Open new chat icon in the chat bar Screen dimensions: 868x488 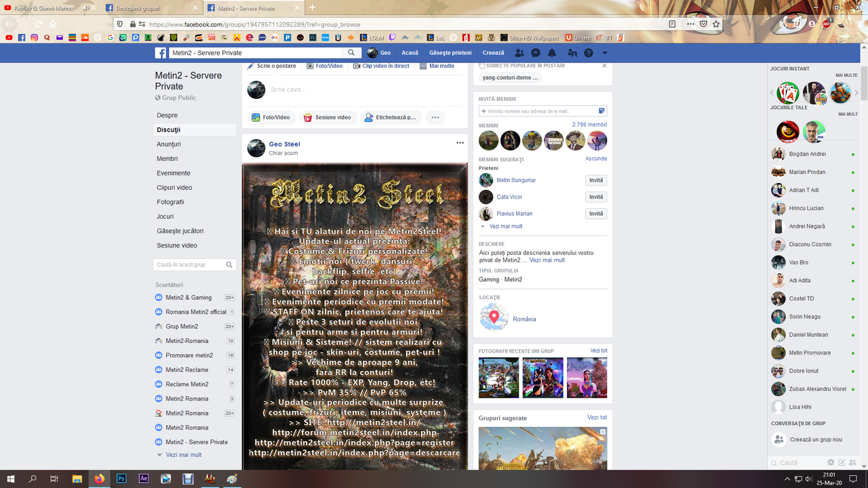(x=842, y=462)
